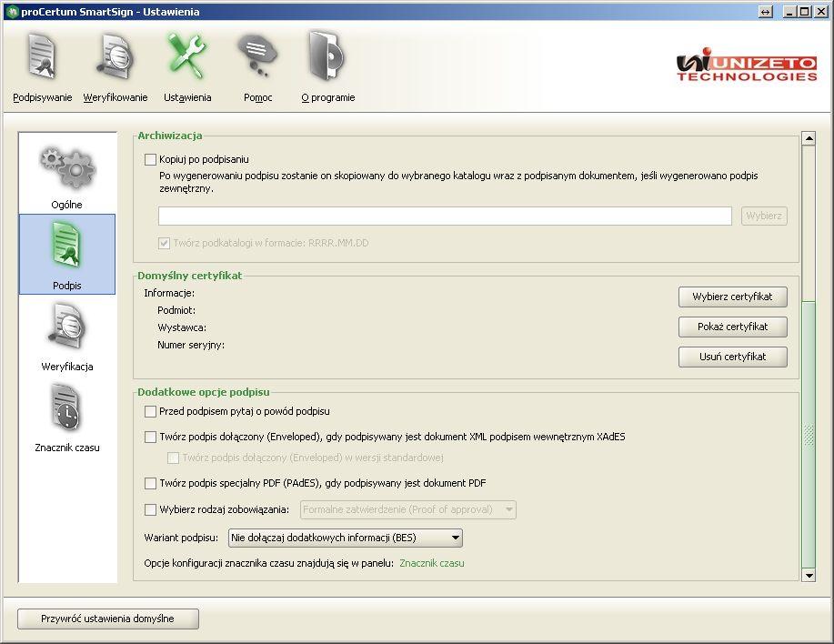Viewport: 834px width, 644px height.
Task: Enable Twórz podpis dołączony (Enveloped) XAdES checkbox
Action: (x=151, y=438)
